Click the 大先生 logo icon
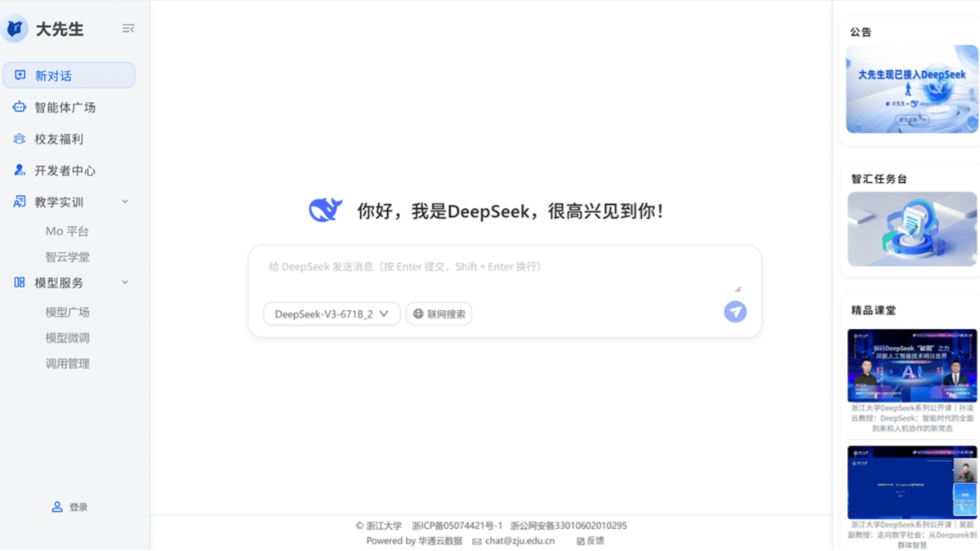The image size is (980, 551). 15,29
